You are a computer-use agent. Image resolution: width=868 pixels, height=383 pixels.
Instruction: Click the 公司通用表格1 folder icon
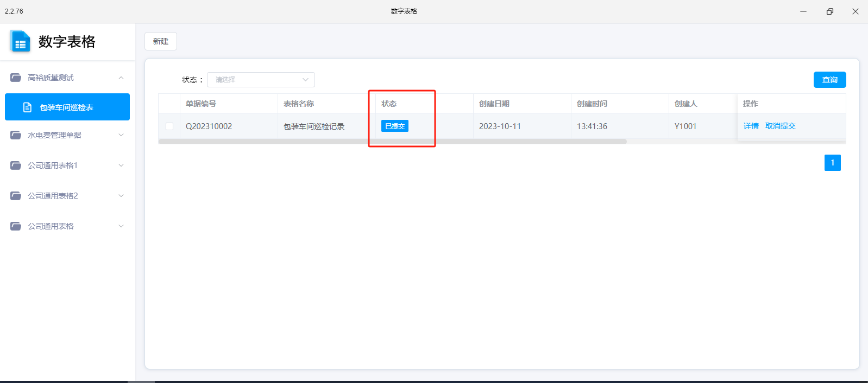point(16,165)
